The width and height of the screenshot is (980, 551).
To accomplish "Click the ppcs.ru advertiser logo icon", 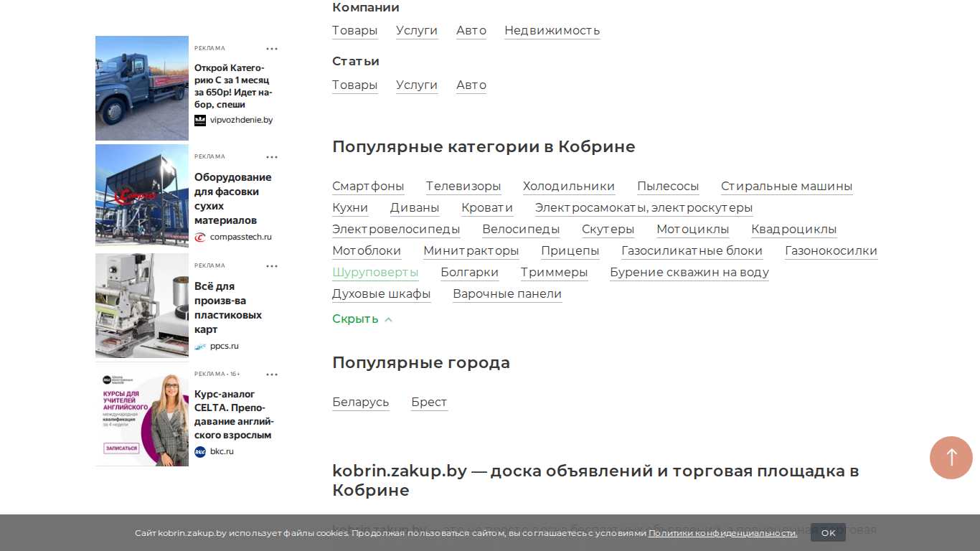I will pos(200,347).
